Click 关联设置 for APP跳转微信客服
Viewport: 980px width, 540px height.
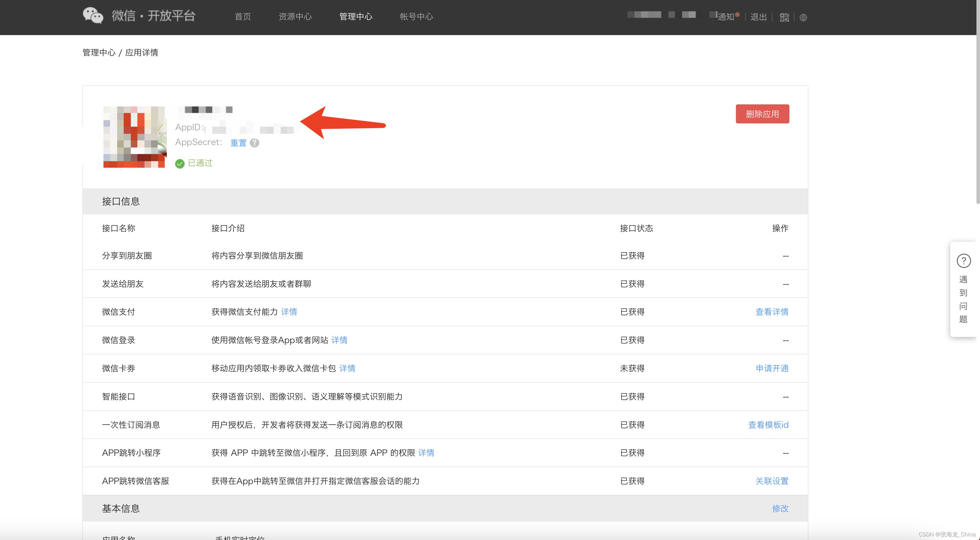(772, 481)
